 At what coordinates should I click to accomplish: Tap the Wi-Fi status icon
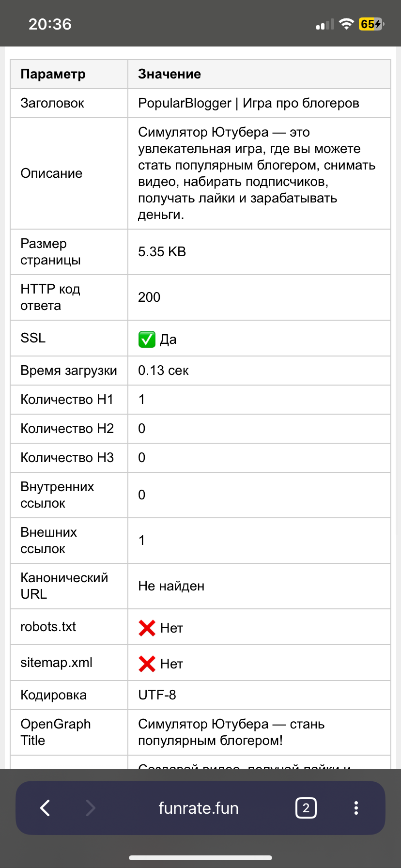[346, 24]
